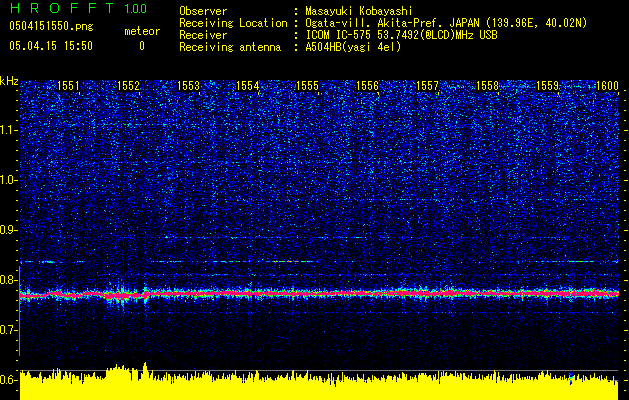The height and width of the screenshot is (400, 629).
Task: Click the Receiving antenna field label
Action: coord(230,47)
